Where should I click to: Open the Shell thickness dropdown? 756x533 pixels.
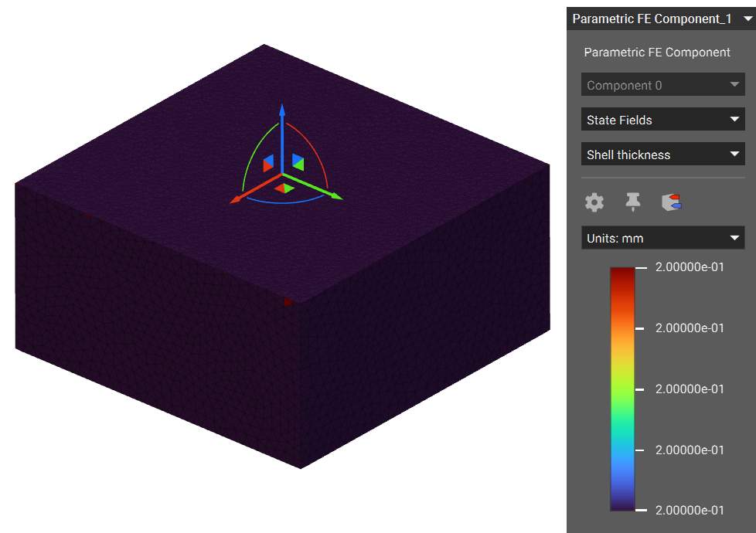(662, 154)
